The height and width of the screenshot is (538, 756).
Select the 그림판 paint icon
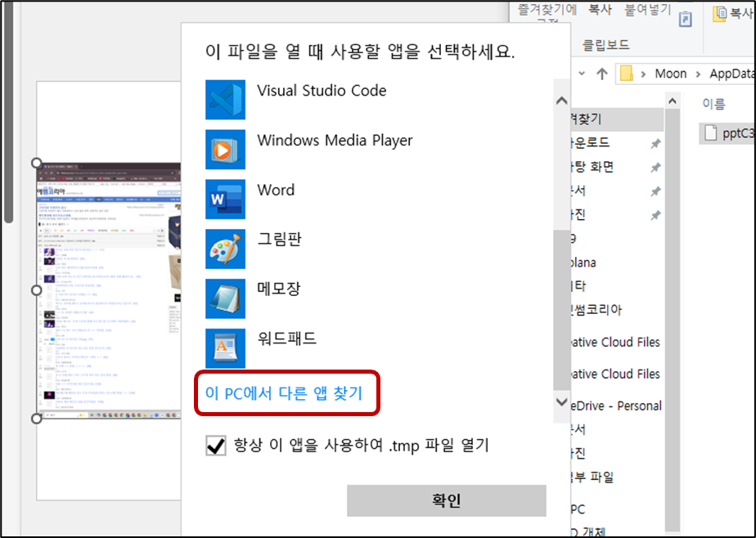(225, 249)
